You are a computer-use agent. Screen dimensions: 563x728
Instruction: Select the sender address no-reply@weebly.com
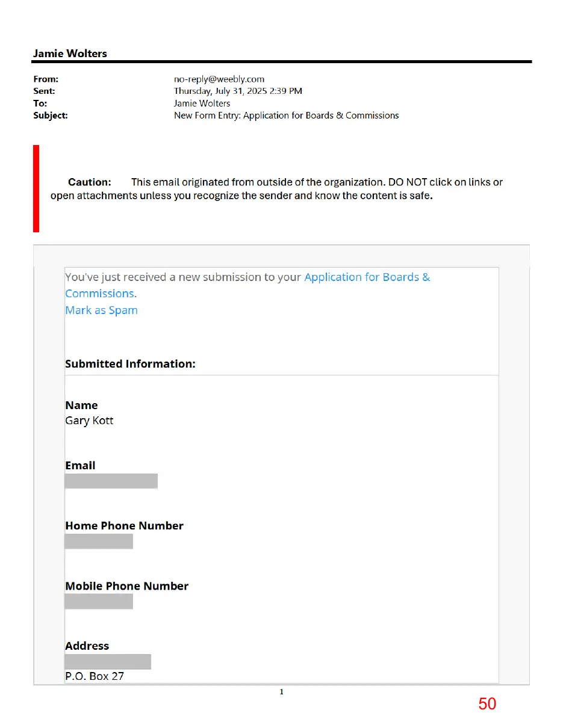tap(219, 79)
